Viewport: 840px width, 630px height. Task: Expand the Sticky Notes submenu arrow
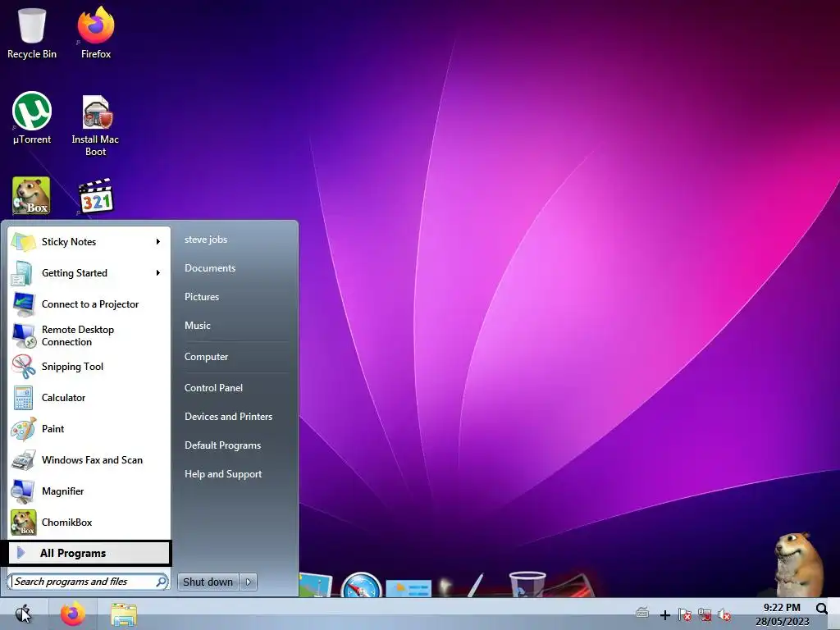coord(158,242)
